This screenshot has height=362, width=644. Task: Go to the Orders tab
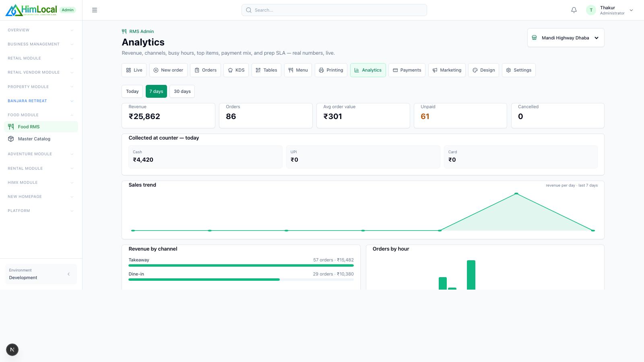tap(205, 70)
